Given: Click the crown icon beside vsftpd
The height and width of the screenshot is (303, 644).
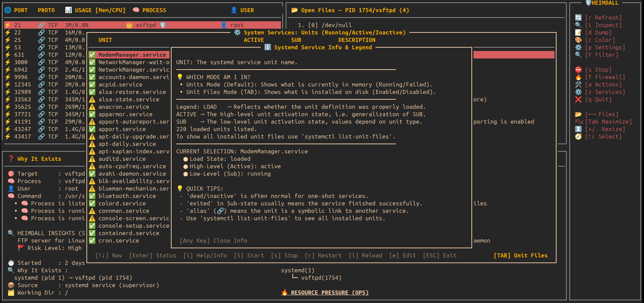Looking at the screenshot, I should (129, 25).
